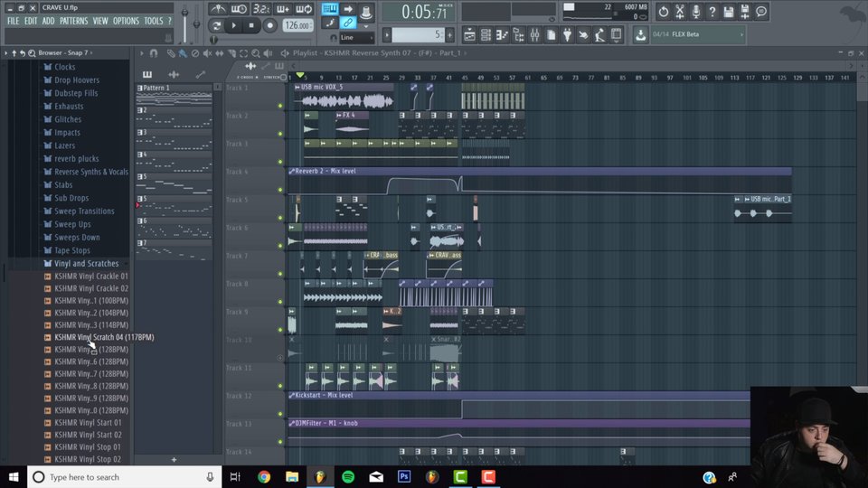Toggle the metronome icon
868x488 pixels.
(218, 9)
